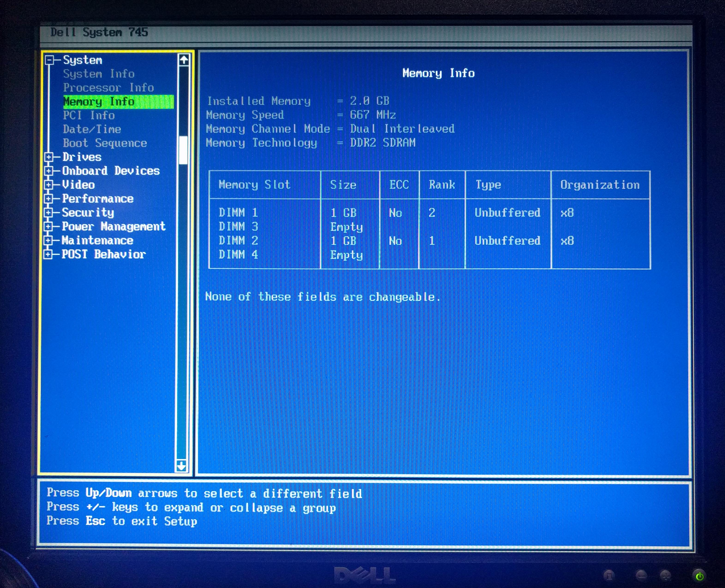
Task: Click the minus box beside System
Action: pyautogui.click(x=50, y=60)
